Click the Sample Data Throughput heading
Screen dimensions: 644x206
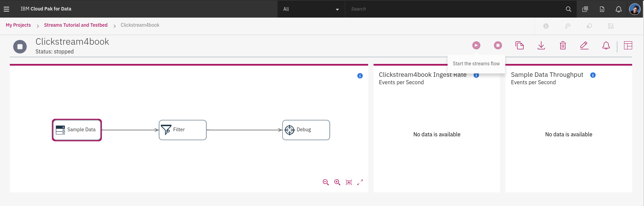(547, 75)
